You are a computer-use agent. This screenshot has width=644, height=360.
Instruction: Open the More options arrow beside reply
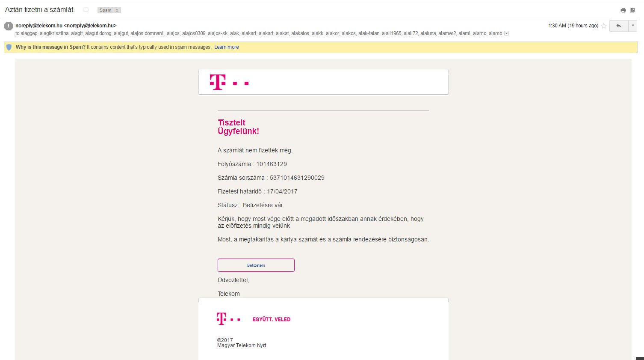633,26
